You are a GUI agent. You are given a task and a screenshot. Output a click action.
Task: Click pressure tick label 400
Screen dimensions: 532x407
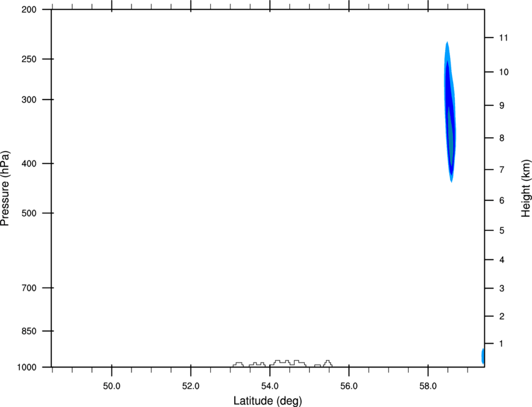tap(29, 163)
